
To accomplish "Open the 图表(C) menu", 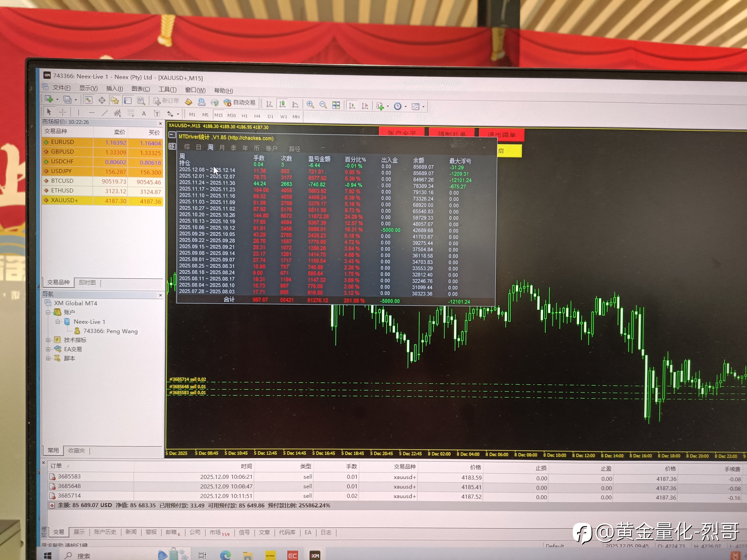I will (141, 89).
